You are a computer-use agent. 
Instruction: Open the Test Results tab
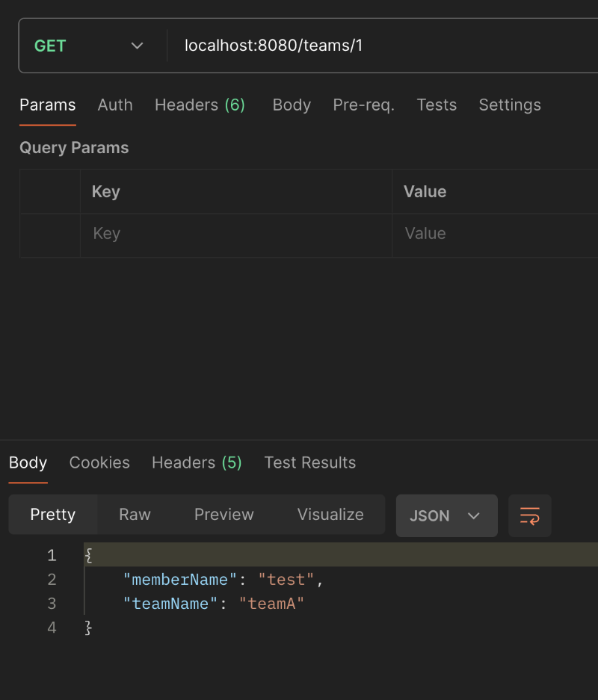click(x=310, y=463)
